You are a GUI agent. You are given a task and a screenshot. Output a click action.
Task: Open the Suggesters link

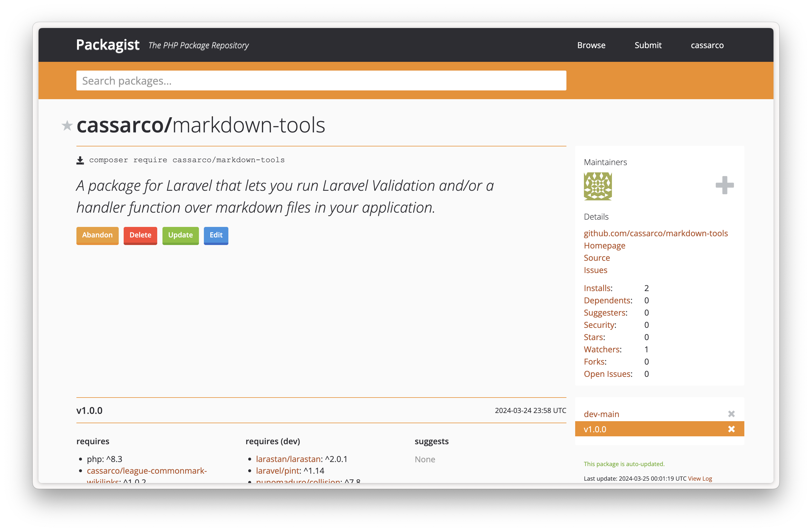(x=605, y=313)
